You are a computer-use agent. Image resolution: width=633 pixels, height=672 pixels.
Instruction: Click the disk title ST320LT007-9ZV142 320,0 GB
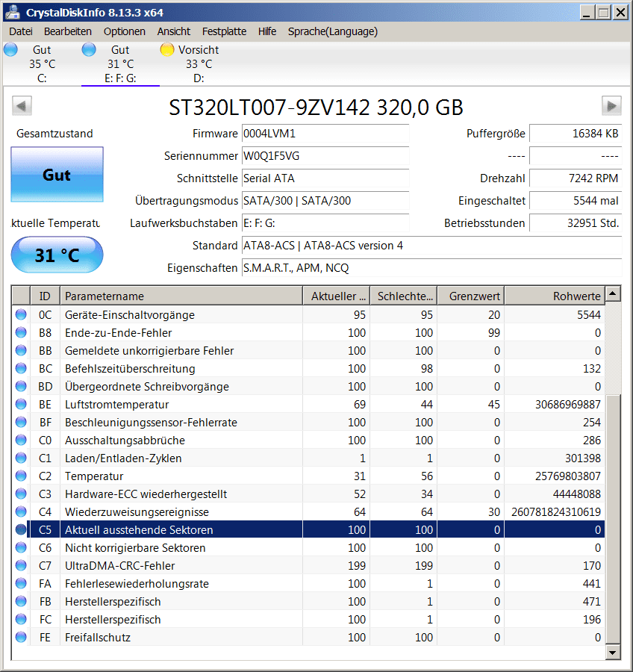tap(316, 107)
